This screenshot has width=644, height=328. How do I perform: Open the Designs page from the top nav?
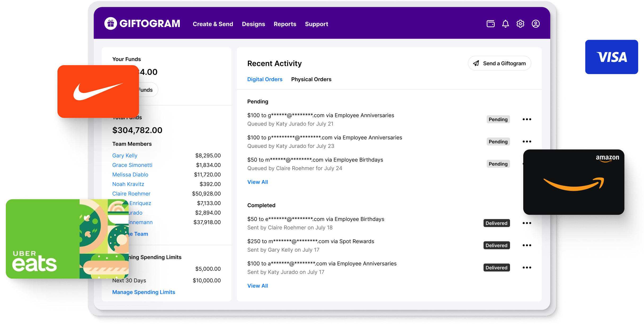click(253, 24)
